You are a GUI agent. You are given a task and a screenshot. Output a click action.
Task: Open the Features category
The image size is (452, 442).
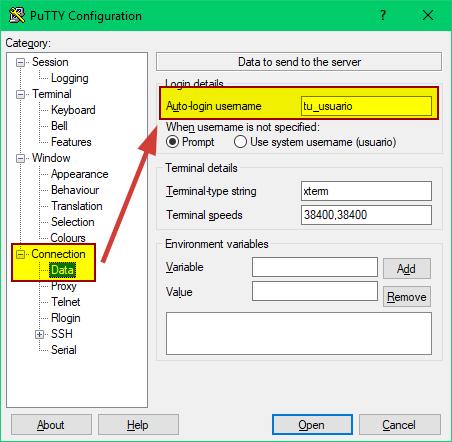point(71,142)
